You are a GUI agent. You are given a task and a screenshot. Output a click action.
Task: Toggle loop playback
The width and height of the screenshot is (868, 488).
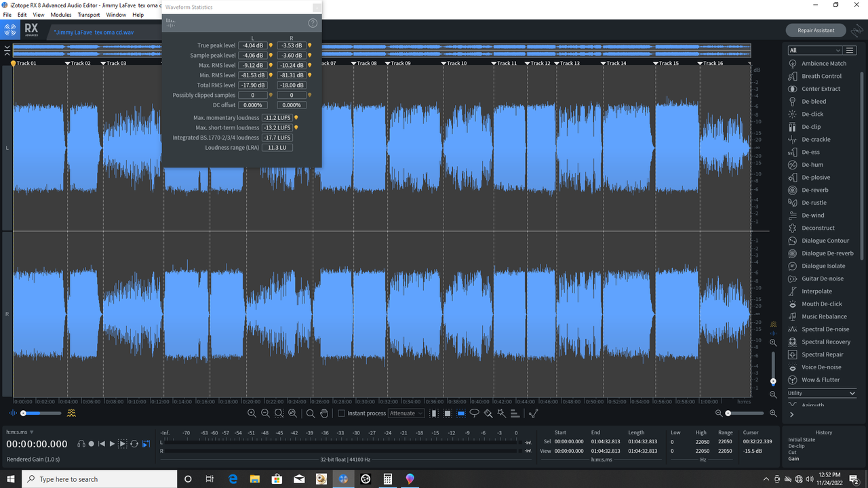[x=134, y=444]
